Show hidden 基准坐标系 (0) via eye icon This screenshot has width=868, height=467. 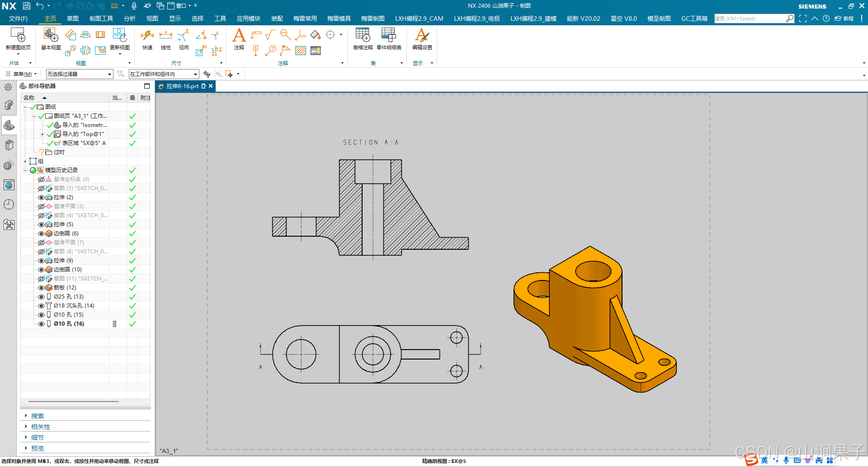[x=41, y=179]
